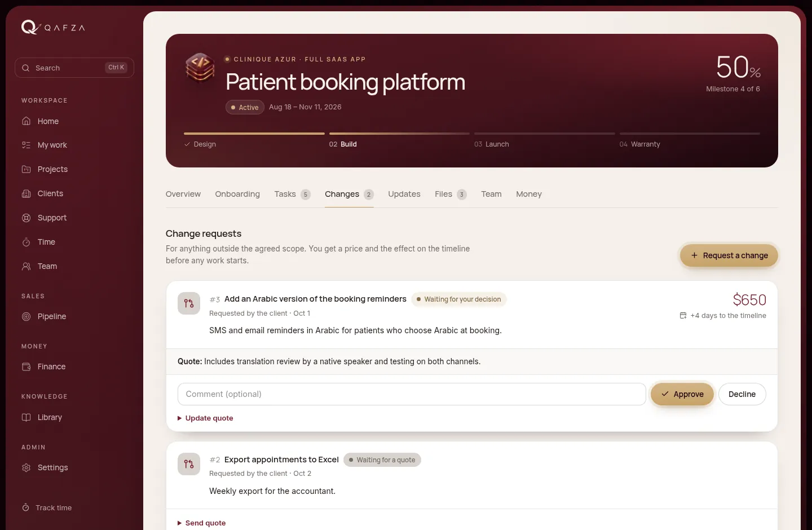Focus the sidebar Search box
This screenshot has height=530, width=812.
pos(74,68)
